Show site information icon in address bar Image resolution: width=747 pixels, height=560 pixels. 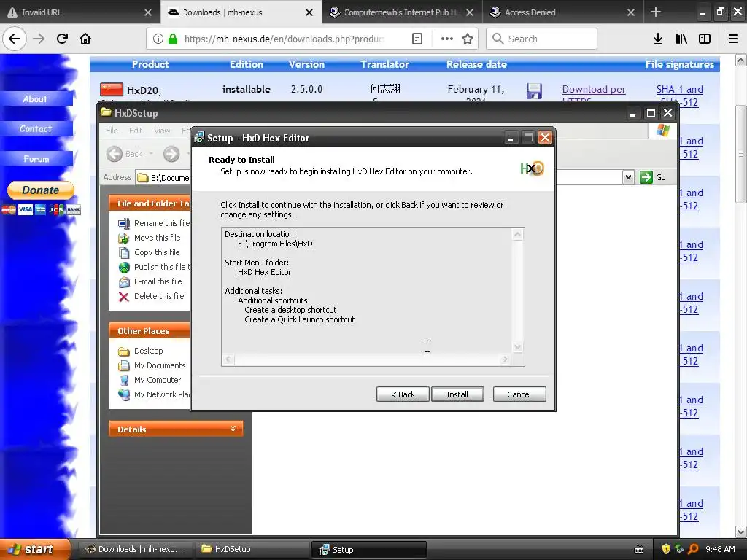tap(158, 39)
